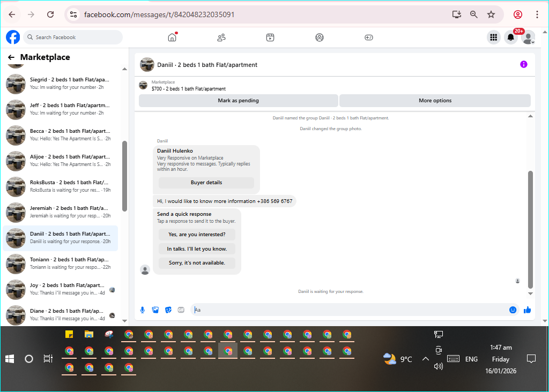Open Becca conversation in list

pos(60,135)
